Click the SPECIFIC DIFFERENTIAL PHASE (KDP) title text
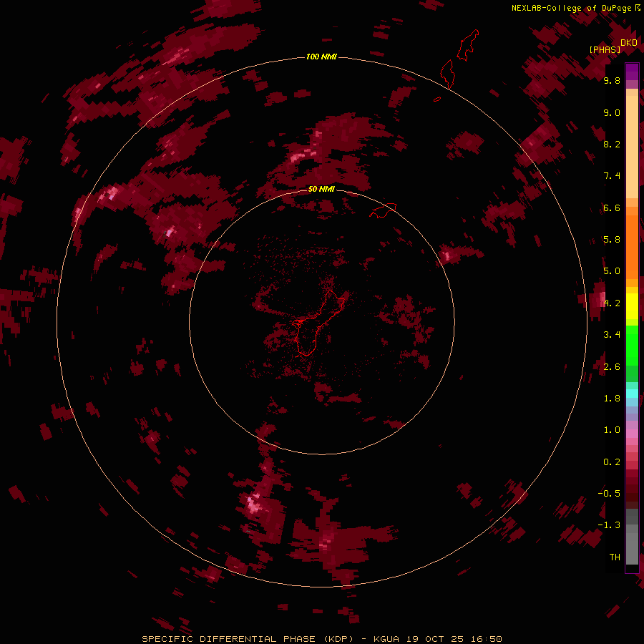The image size is (644, 644). click(x=248, y=639)
